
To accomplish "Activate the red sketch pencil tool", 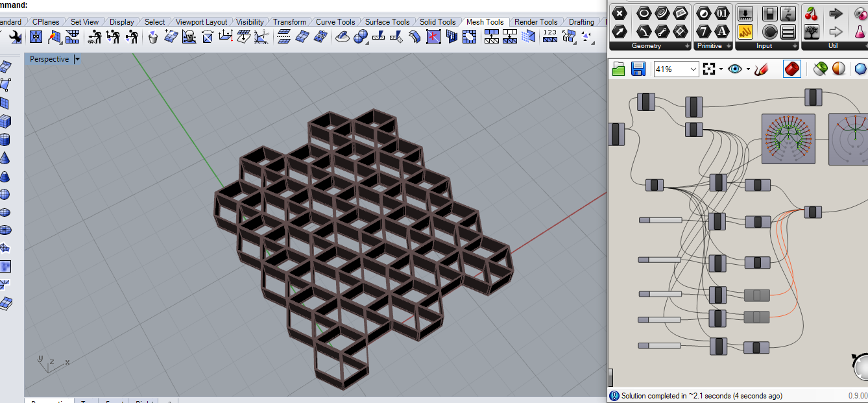I will click(762, 69).
